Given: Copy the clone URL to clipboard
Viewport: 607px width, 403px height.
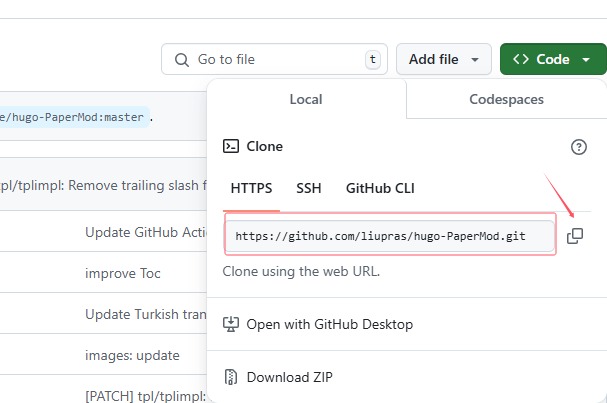Looking at the screenshot, I should (574, 237).
